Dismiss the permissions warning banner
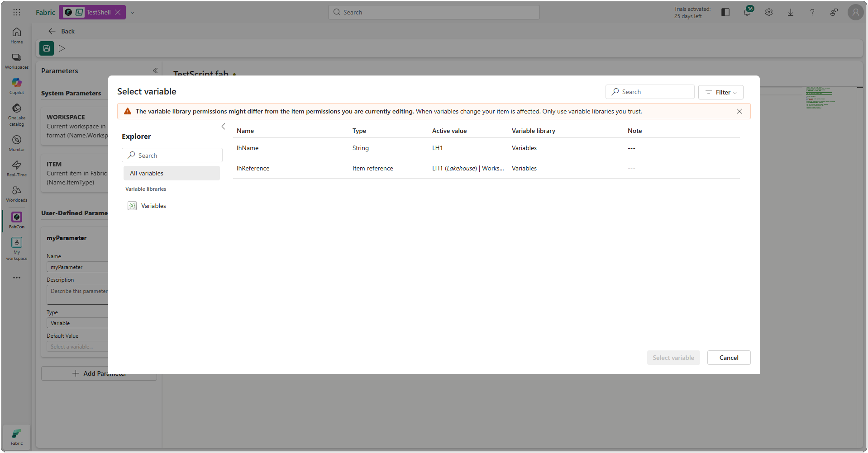 739,111
